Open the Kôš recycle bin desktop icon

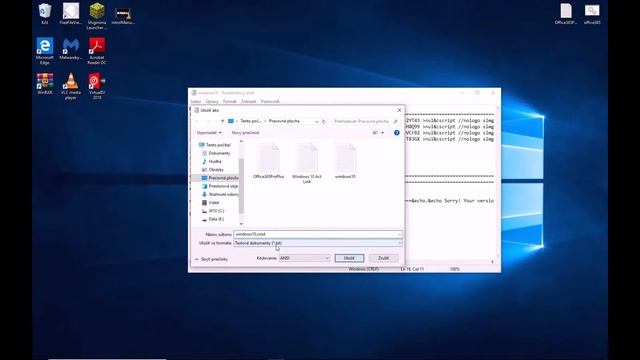tap(44, 13)
